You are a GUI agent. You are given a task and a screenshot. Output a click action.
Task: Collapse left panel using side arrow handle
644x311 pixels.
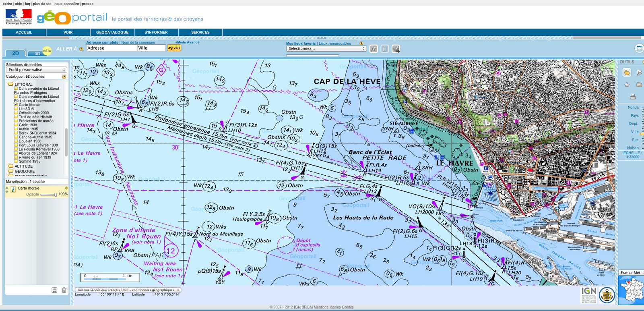(x=72, y=183)
